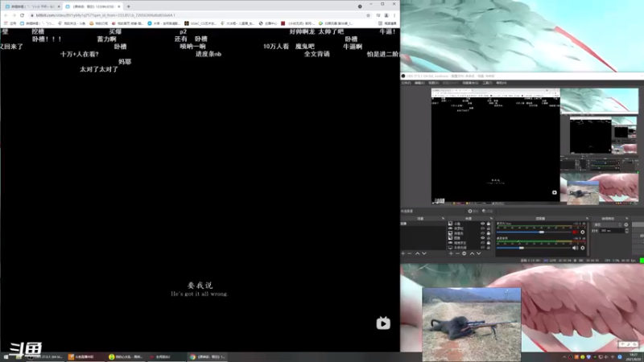Open the scene transition type dropdown

click(607, 224)
